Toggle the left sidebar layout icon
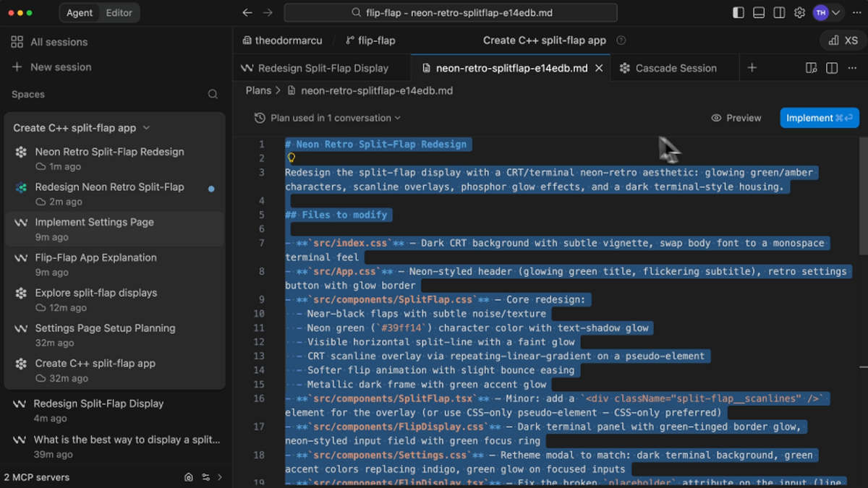Viewport: 868px width, 488px height. pyautogui.click(x=739, y=13)
